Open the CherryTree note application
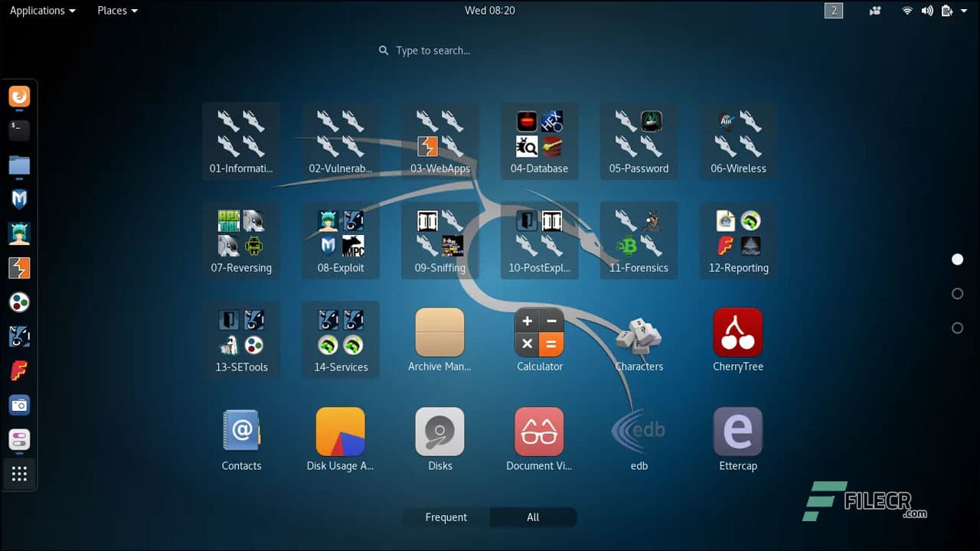 [x=737, y=331]
